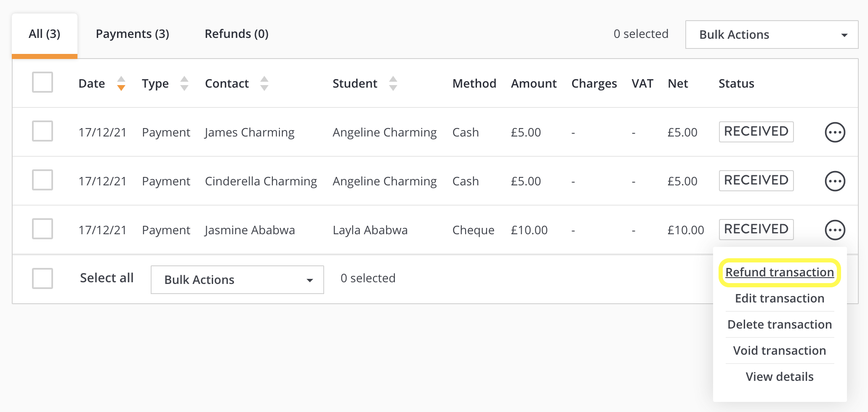Click student name Layla Ababwa

pyautogui.click(x=370, y=230)
